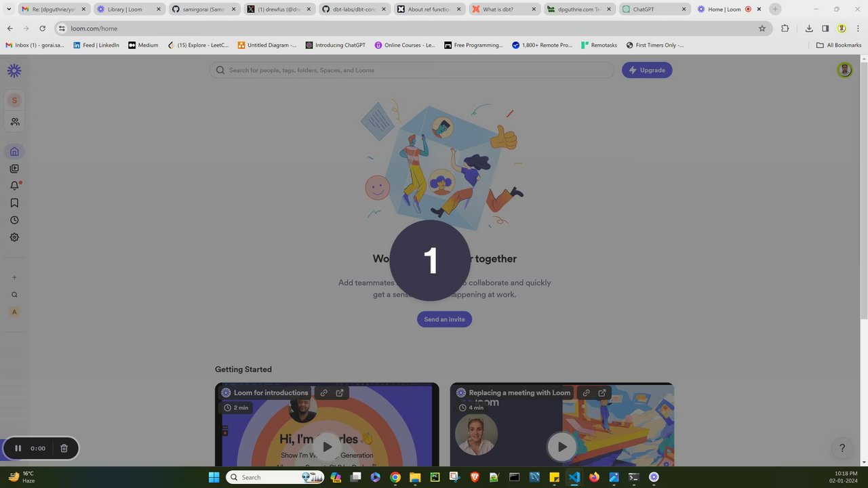The height and width of the screenshot is (488, 868).
Task: Open Brave browser from the taskbar
Action: [x=475, y=477]
